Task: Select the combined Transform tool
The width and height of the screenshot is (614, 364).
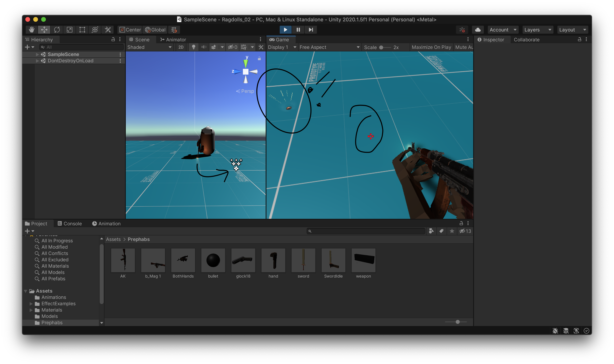Action: pyautogui.click(x=95, y=30)
